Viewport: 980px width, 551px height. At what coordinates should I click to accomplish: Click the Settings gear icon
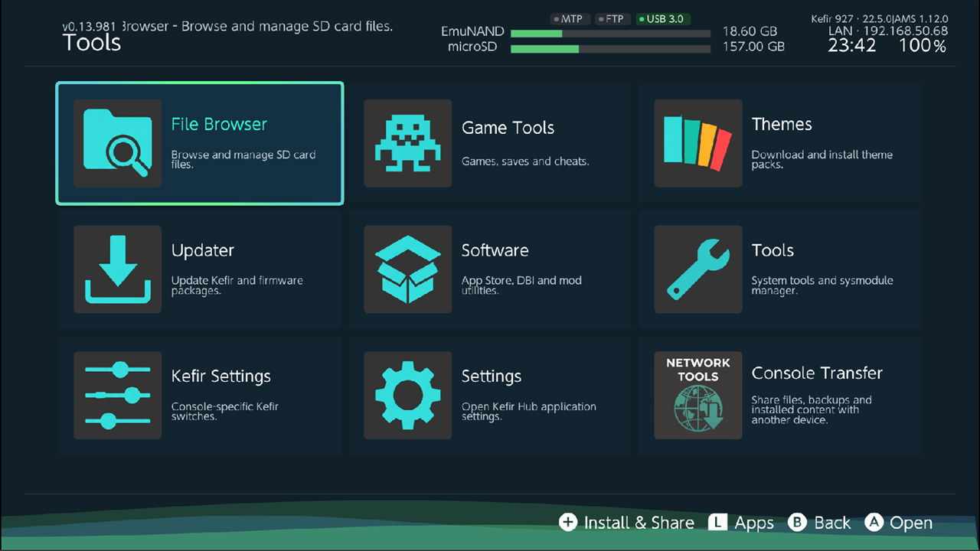tap(407, 396)
